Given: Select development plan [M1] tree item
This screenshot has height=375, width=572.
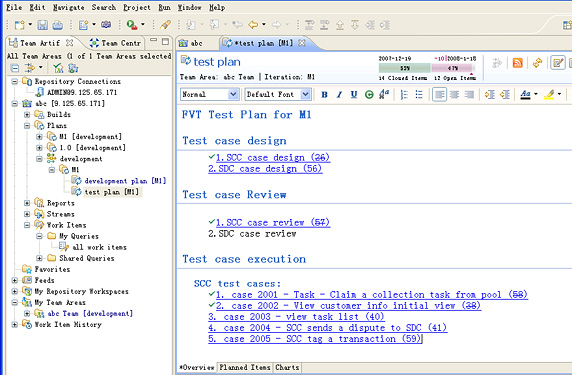Looking at the screenshot, I should 125,181.
